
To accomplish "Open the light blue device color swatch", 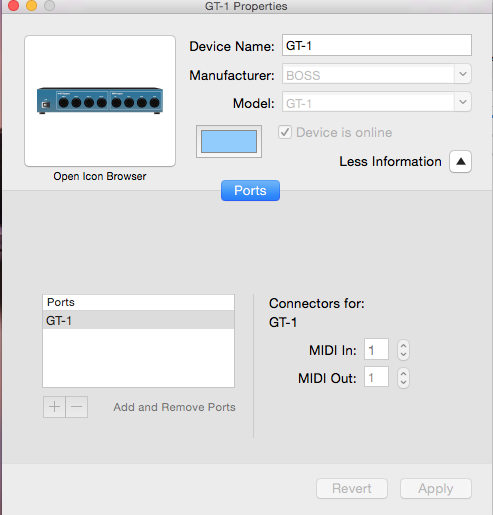I will click(229, 141).
